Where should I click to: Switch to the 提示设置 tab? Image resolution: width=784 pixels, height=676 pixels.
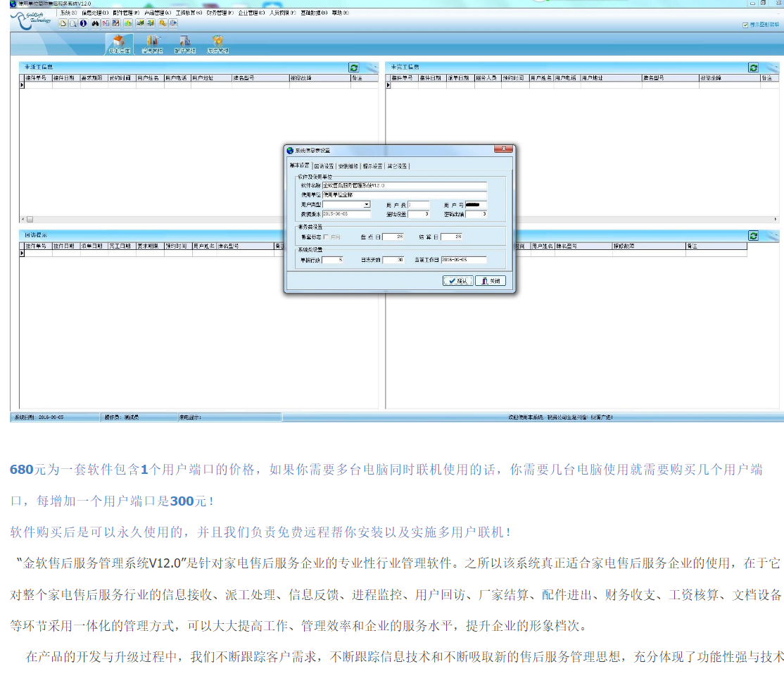pos(372,166)
